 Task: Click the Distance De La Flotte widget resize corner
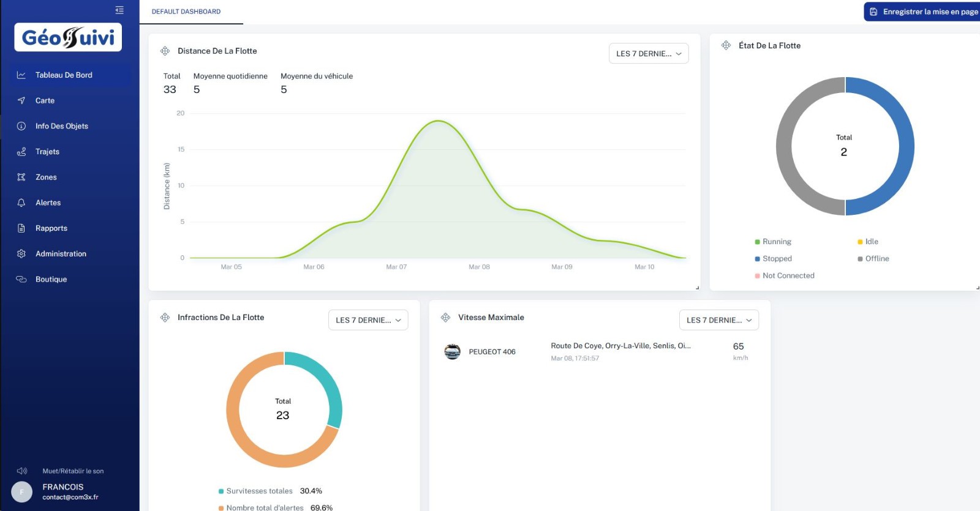tap(697, 288)
